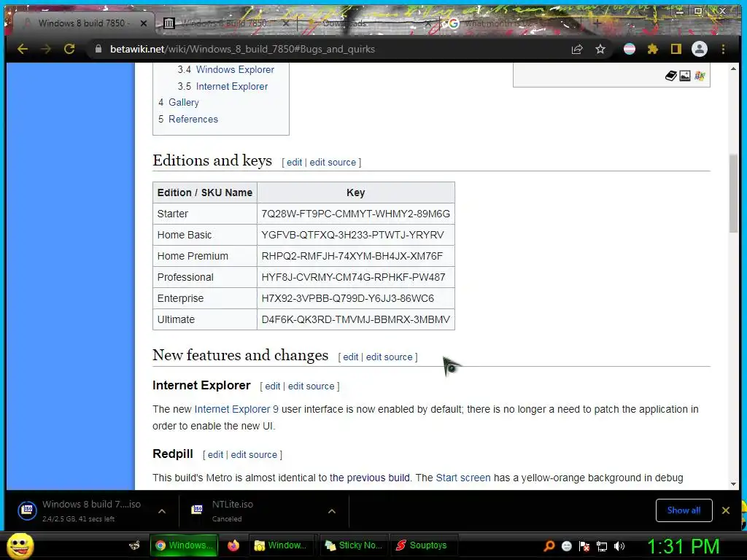This screenshot has height=560, width=747.
Task: Edit the Editions and keys section
Action: pos(295,163)
